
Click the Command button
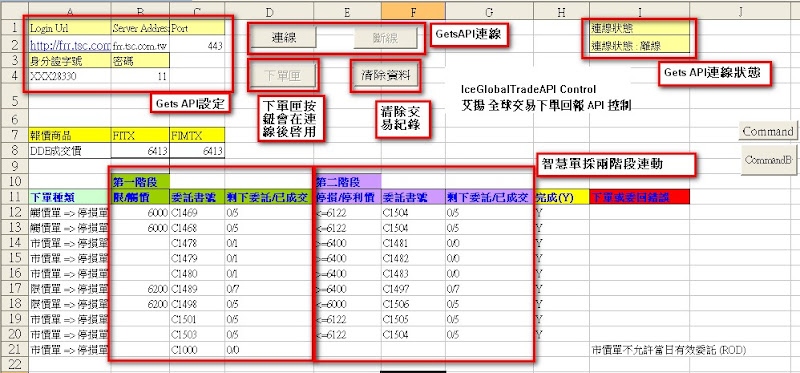(x=767, y=131)
